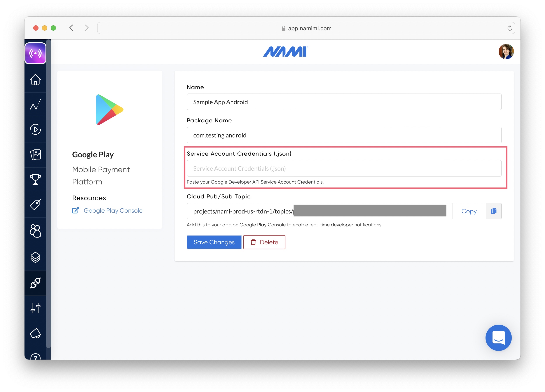Open the chat support bubble
This screenshot has height=392, width=545.
[x=498, y=338]
